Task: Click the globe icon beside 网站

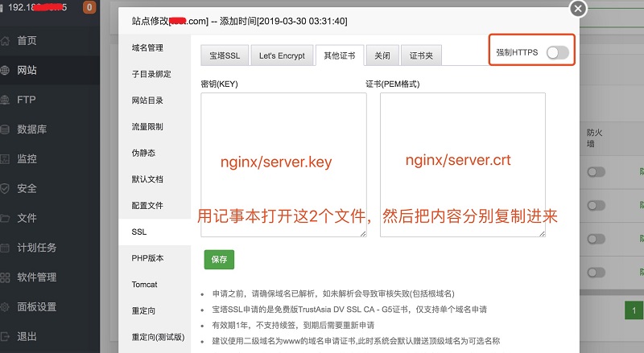Action: (x=5, y=71)
